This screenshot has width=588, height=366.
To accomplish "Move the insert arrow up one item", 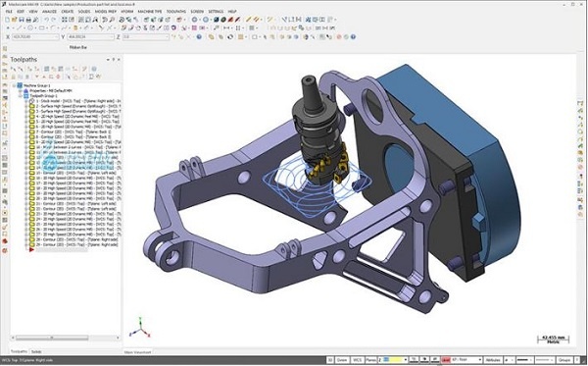I will coord(44,77).
